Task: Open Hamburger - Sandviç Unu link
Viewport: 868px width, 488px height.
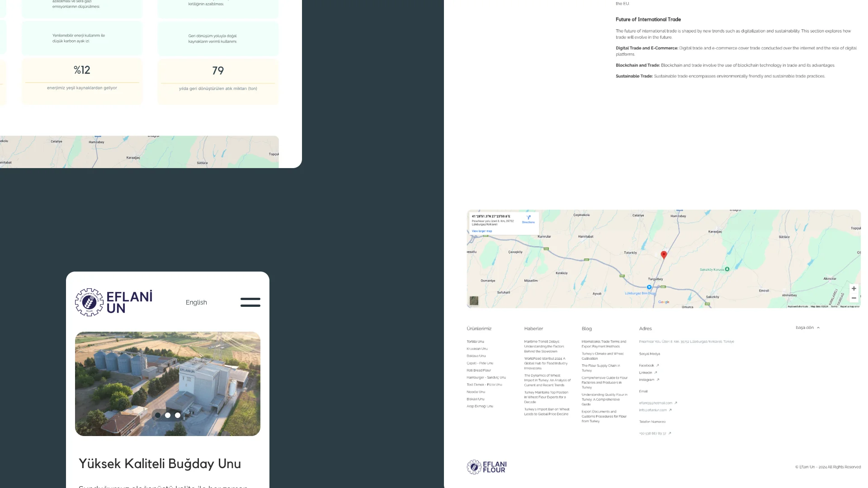Action: tap(486, 378)
